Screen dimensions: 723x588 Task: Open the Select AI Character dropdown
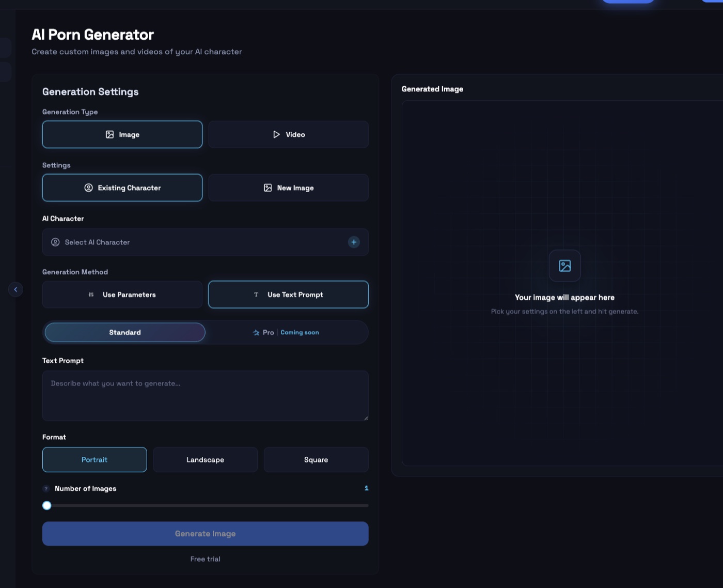tap(205, 242)
